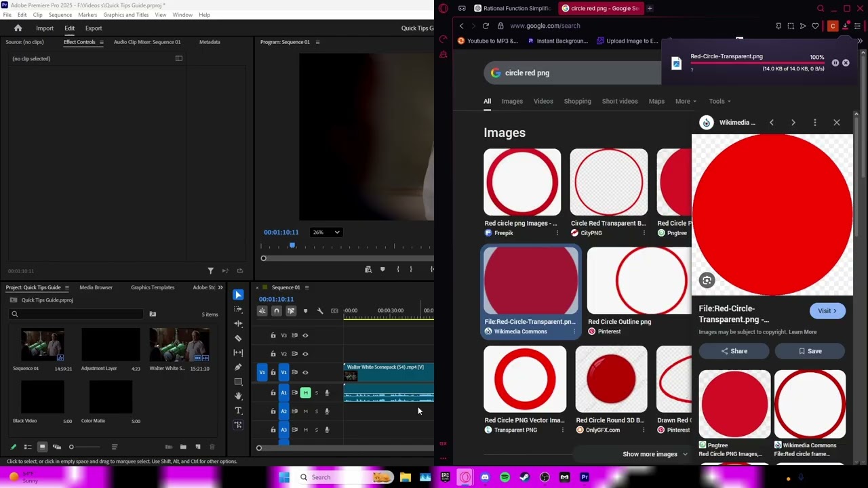Image resolution: width=868 pixels, height=488 pixels.
Task: Open Project Quick Tips Guide panel menu
Action: click(x=66, y=287)
